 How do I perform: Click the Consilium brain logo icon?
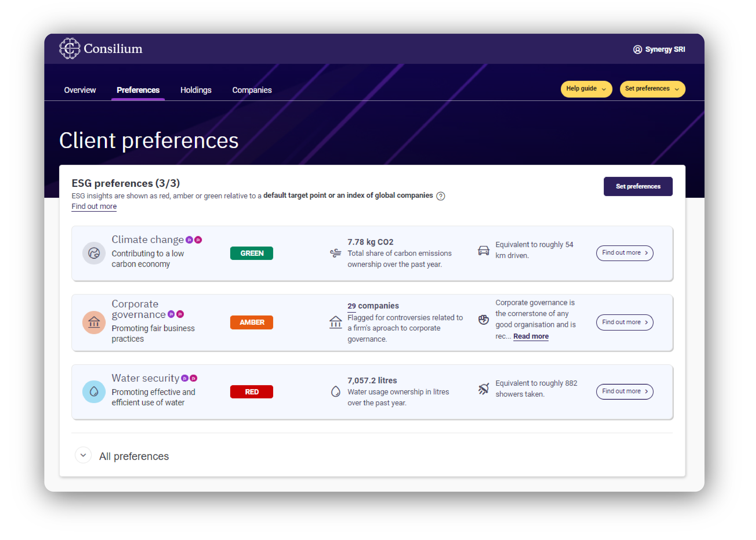[70, 49]
